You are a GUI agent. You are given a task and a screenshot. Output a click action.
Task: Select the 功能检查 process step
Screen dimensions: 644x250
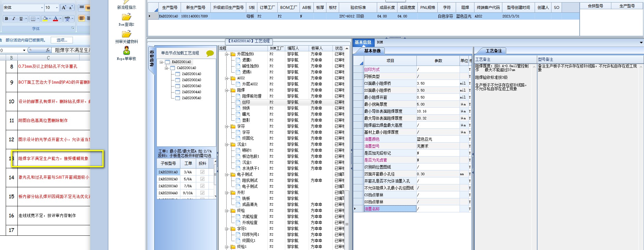click(250, 217)
